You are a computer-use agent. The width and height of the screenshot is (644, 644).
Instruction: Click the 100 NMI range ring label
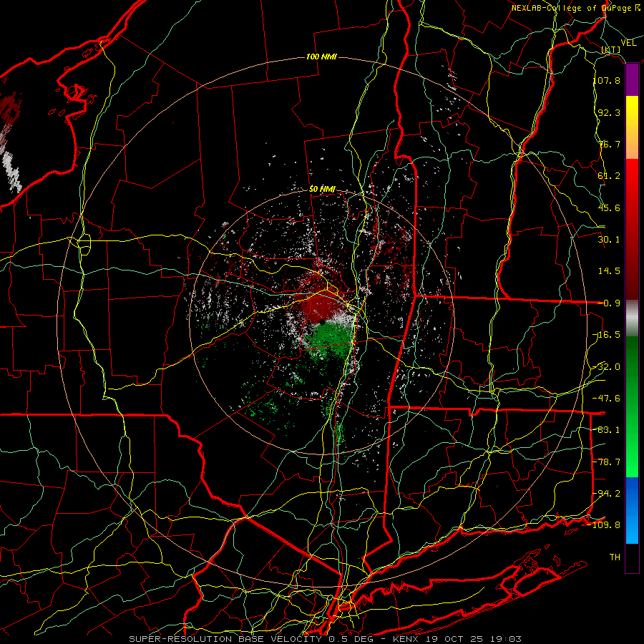click(321, 57)
